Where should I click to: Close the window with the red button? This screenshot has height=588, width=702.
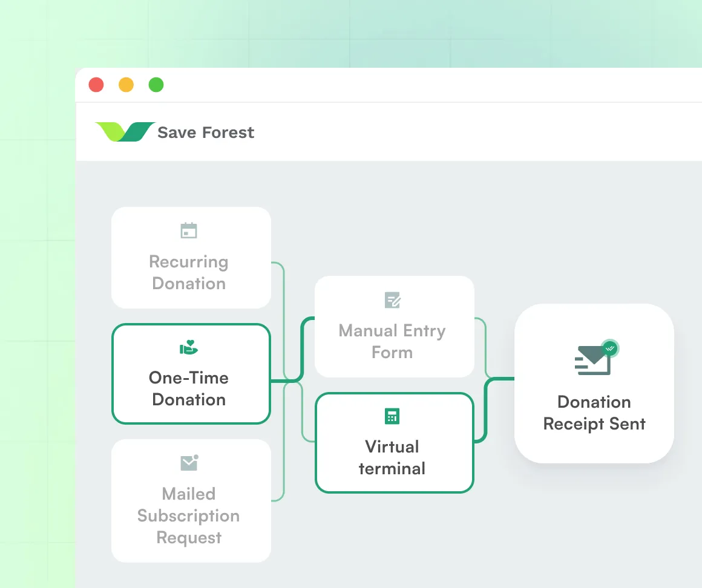click(x=96, y=85)
